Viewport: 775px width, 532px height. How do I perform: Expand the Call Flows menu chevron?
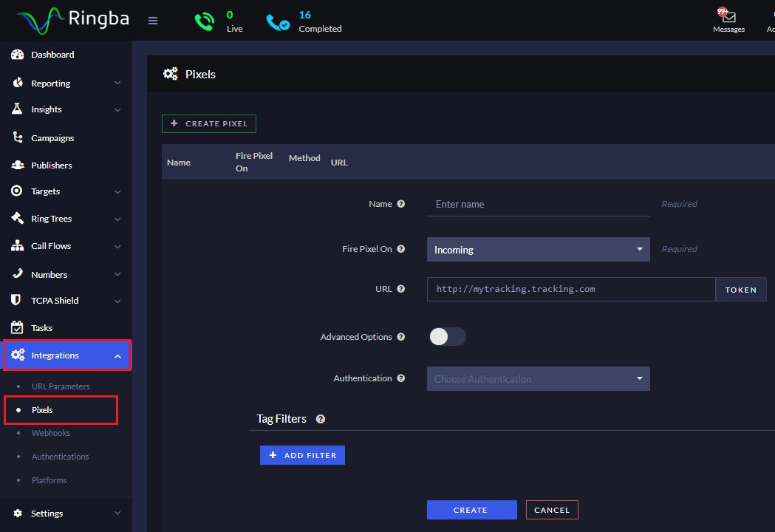coord(117,246)
